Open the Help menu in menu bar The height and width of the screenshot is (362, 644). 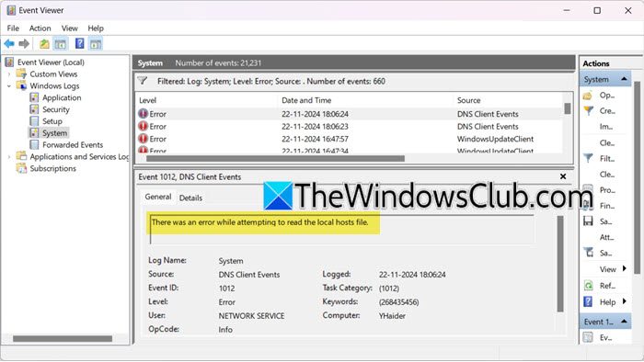tap(96, 28)
